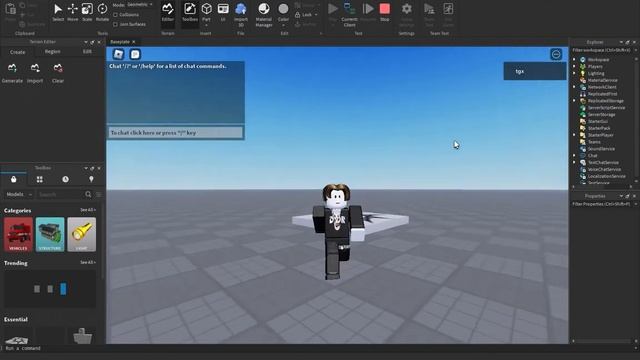
Task: Switch to Terrain Editor Create tab
Action: coord(18,52)
